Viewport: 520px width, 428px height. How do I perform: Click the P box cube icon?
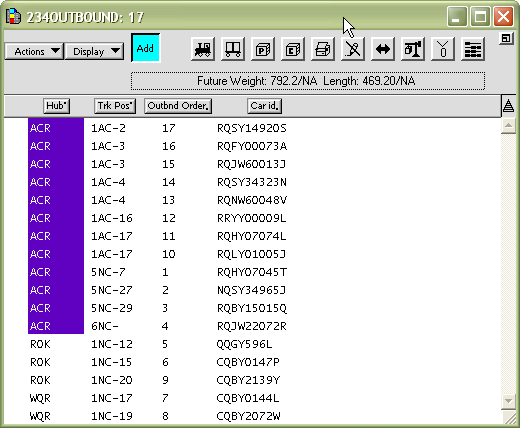pyautogui.click(x=263, y=49)
